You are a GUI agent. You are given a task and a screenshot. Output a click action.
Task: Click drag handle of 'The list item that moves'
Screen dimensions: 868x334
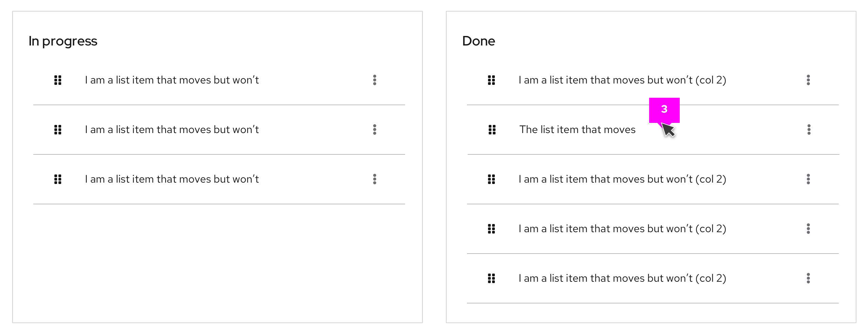[492, 130]
